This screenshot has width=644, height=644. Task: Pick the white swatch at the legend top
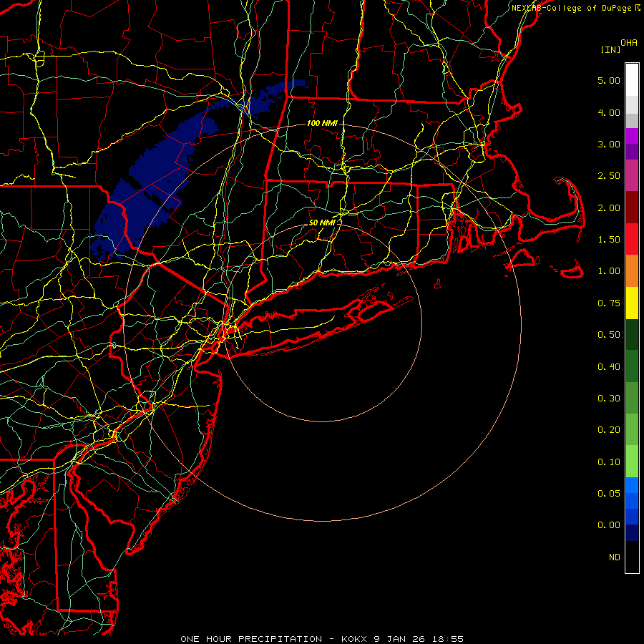[x=632, y=79]
